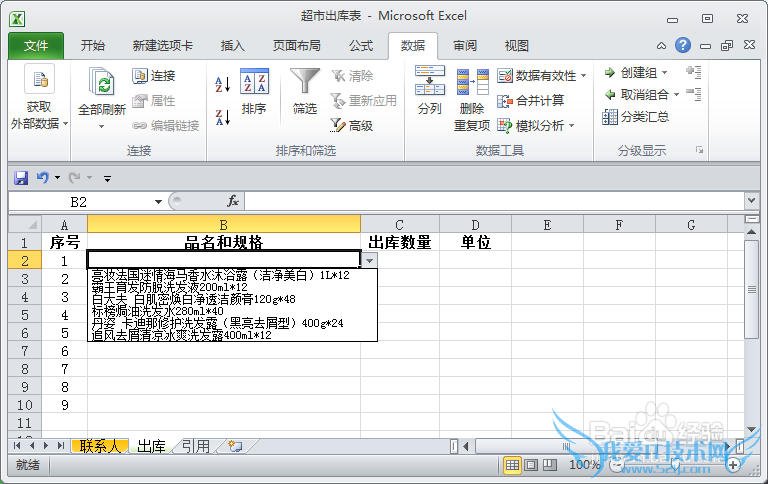
Task: Open the 分级显示 dialog launcher
Action: pos(699,150)
